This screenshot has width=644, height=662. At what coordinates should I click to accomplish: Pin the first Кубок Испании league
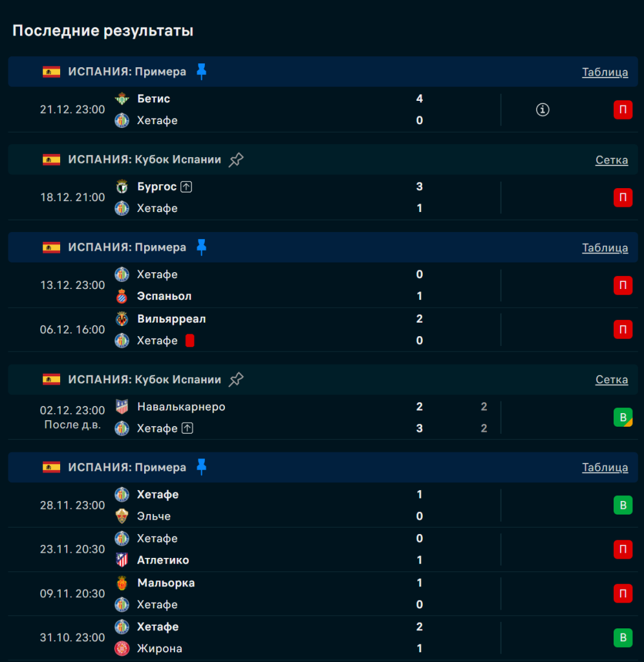[x=236, y=160]
